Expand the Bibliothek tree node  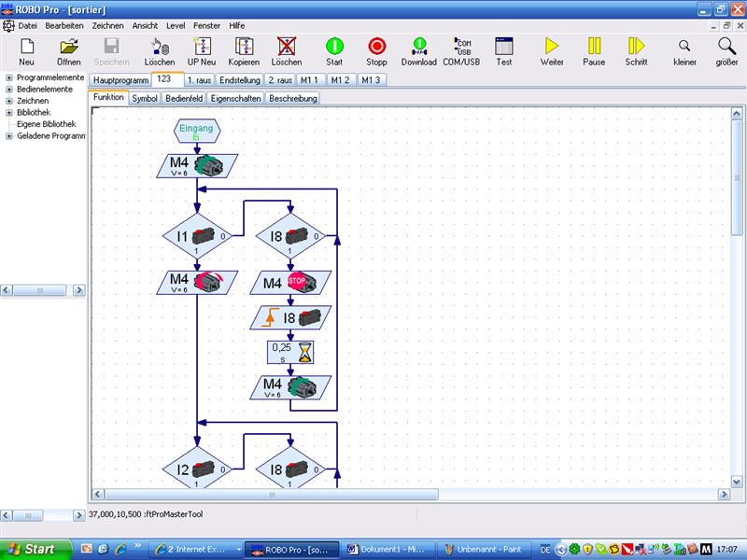click(x=8, y=112)
